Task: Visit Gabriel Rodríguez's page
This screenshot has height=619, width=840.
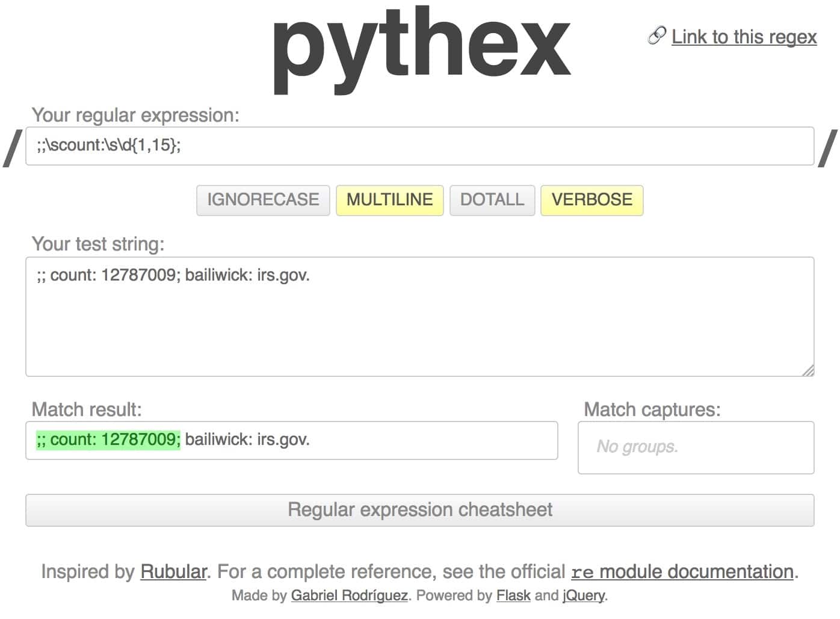Action: click(348, 595)
